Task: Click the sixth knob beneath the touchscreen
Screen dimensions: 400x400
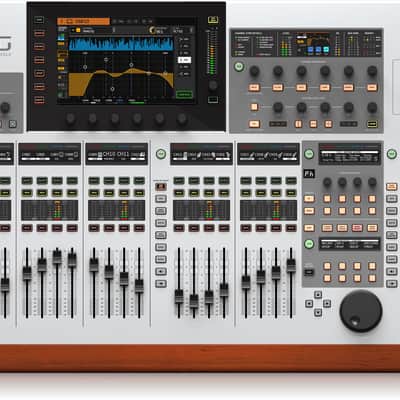Action: coord(182,119)
